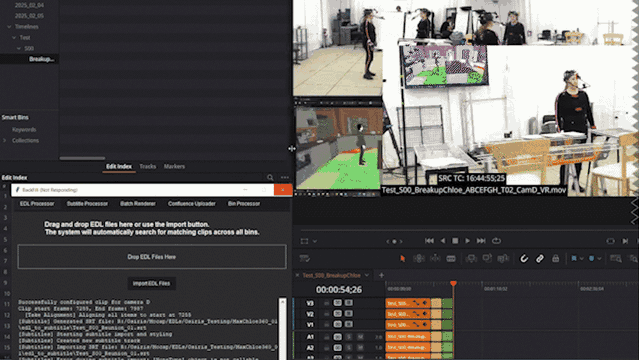
Task: Select the Breakup... bin
Action: coord(42,59)
